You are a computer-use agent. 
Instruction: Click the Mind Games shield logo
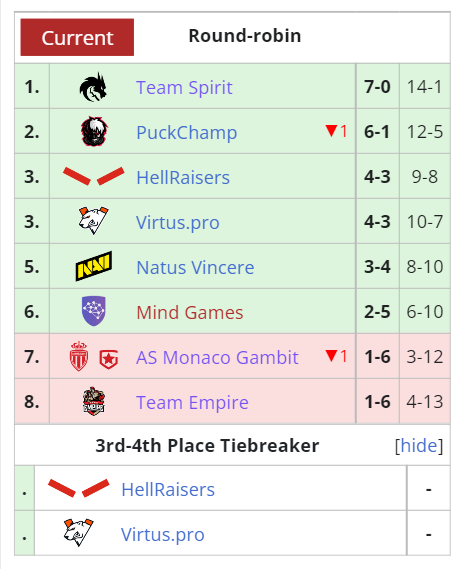coord(94,311)
